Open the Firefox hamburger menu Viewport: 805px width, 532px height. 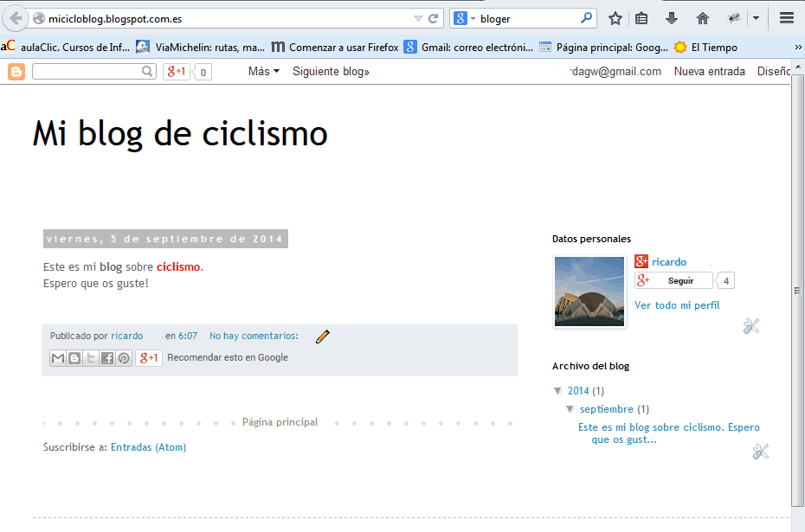tap(786, 18)
